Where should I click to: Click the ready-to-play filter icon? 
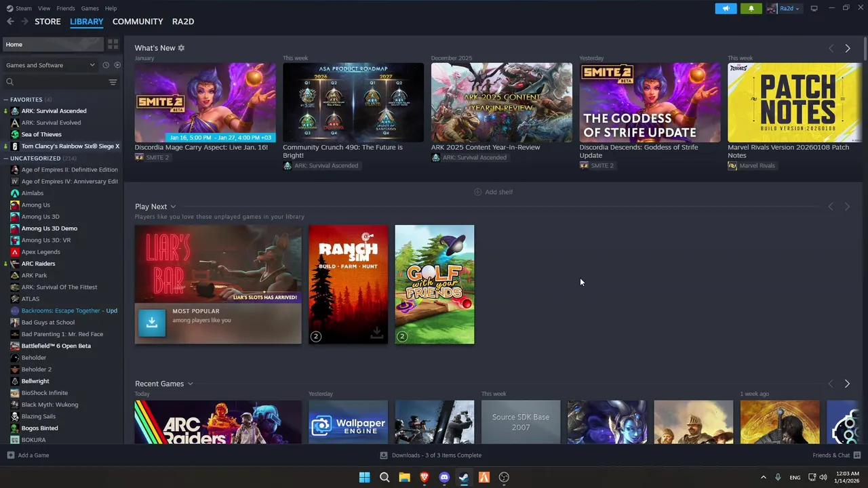click(x=117, y=65)
